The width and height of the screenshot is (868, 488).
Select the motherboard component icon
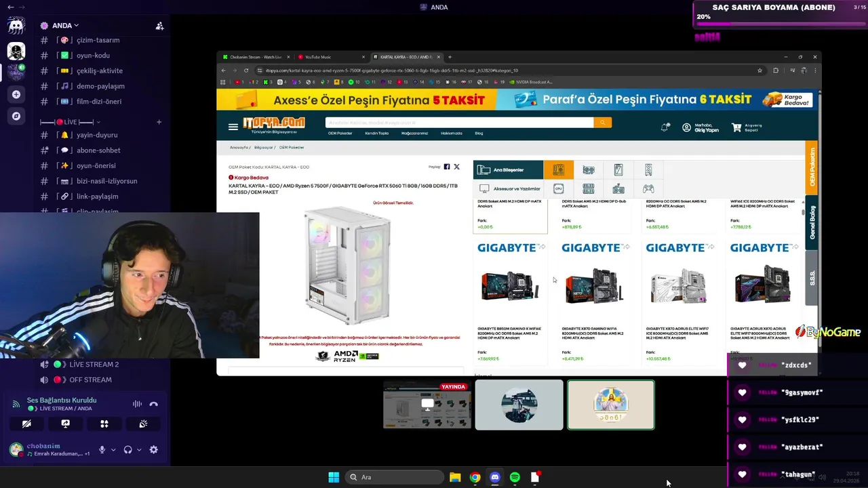tap(558, 169)
